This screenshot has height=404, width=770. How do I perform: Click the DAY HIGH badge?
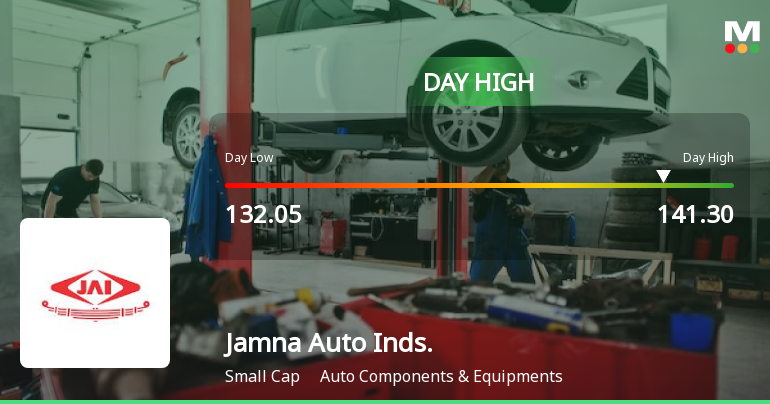(x=478, y=82)
